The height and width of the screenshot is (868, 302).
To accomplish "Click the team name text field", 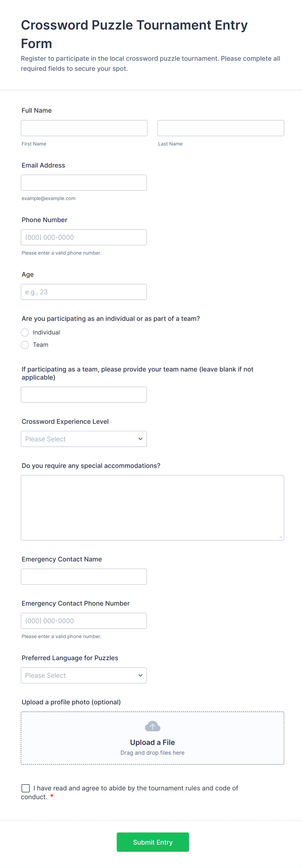I will [x=84, y=395].
